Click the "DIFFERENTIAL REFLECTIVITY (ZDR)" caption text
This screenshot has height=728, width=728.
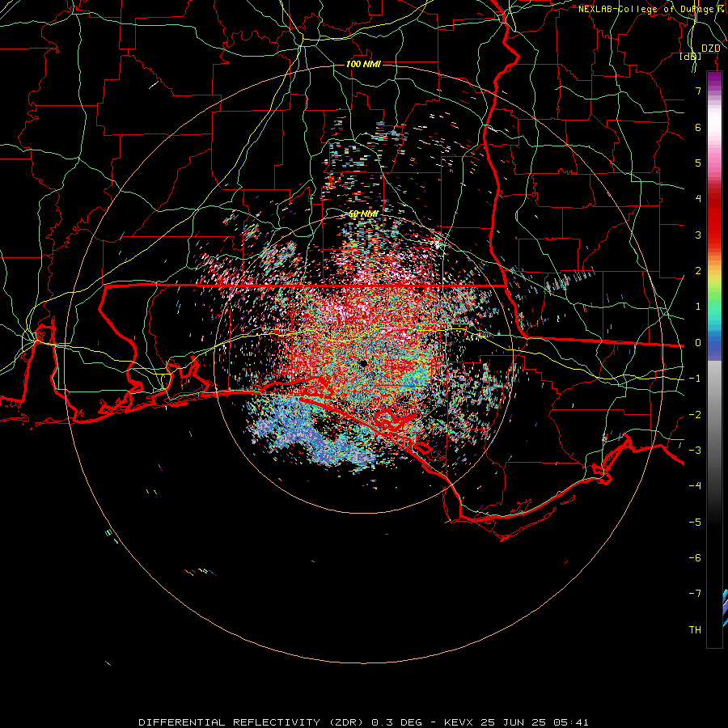tap(253, 722)
